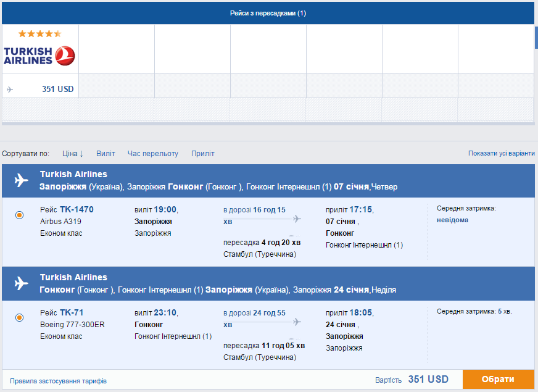
Task: Select the radio button for flight TK-71
Action: [x=20, y=317]
